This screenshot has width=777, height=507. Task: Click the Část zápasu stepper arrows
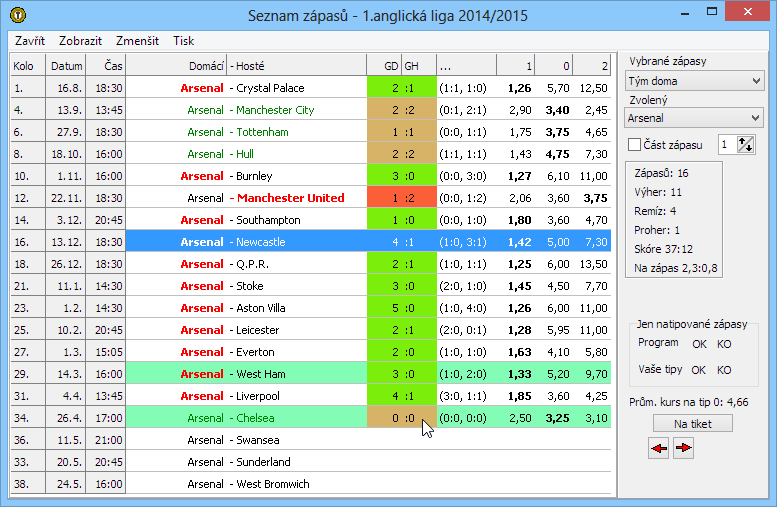(x=745, y=145)
